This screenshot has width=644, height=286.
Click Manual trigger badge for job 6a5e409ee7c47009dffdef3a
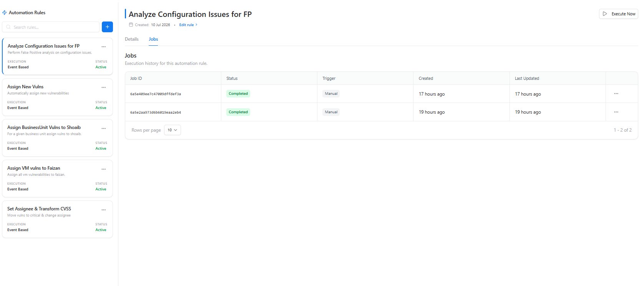click(x=331, y=94)
